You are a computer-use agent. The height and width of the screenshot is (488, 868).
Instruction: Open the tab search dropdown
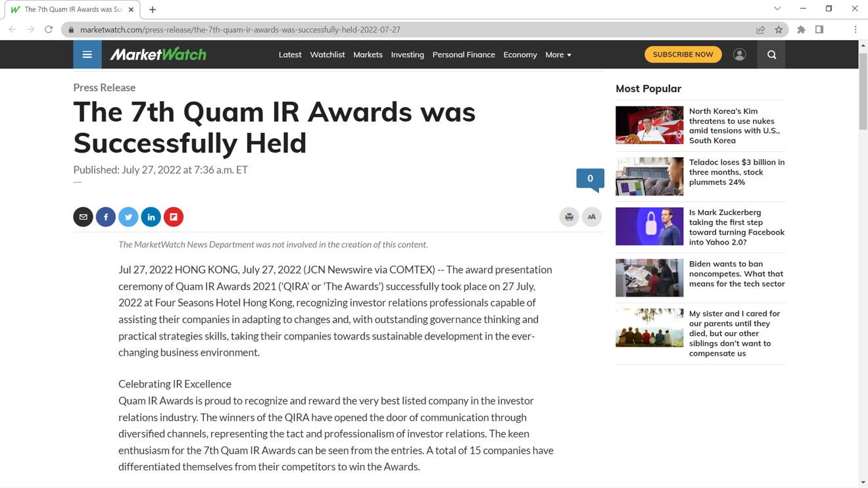(777, 9)
